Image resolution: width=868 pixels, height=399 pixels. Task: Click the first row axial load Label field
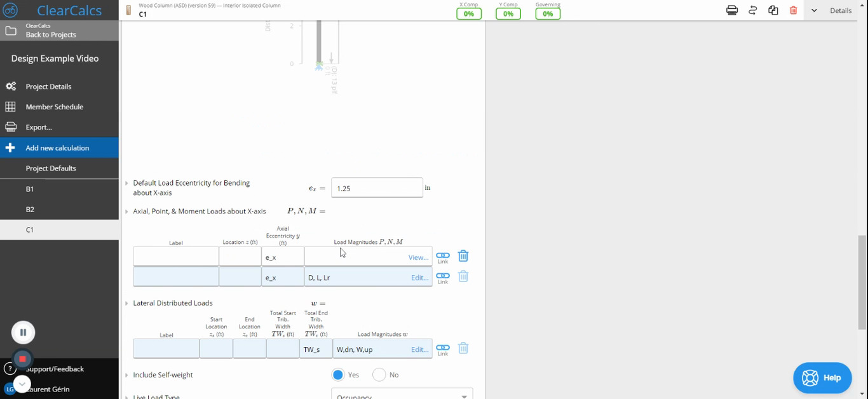[x=176, y=257]
